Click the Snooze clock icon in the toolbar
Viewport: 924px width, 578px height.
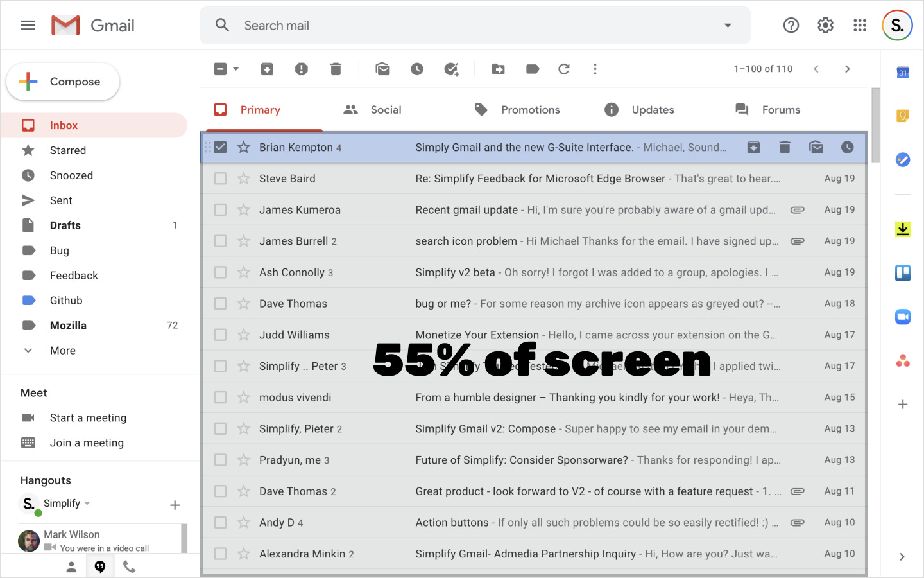click(x=417, y=69)
